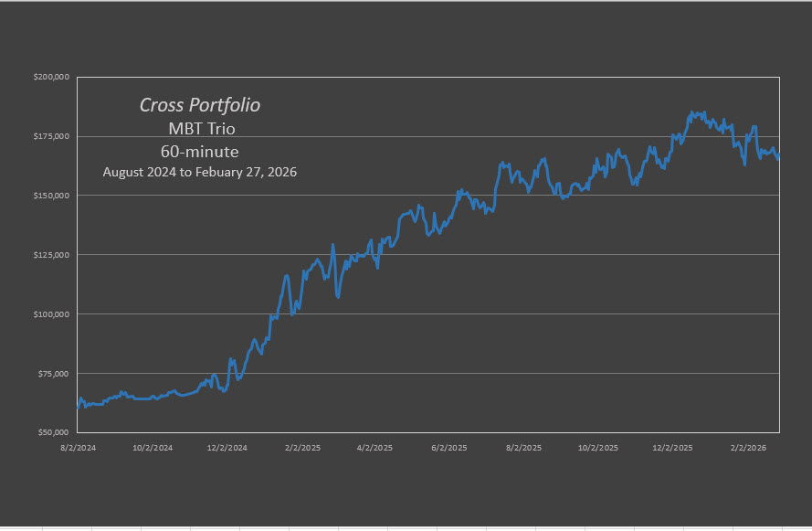812x531 pixels.
Task: Select the 2/2/2026 x-axis date label
Action: [748, 449]
